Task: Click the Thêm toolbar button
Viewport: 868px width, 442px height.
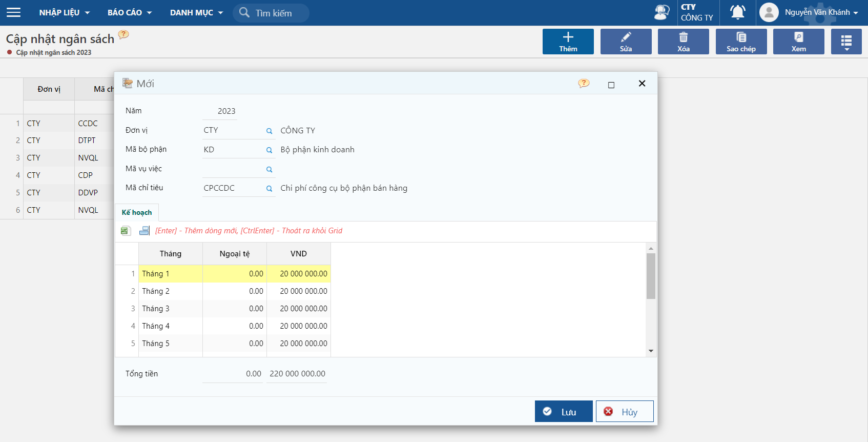Action: [568, 42]
